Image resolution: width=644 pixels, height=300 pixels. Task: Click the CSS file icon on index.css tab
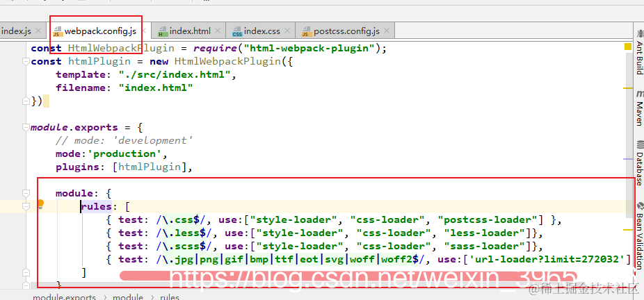click(x=237, y=31)
